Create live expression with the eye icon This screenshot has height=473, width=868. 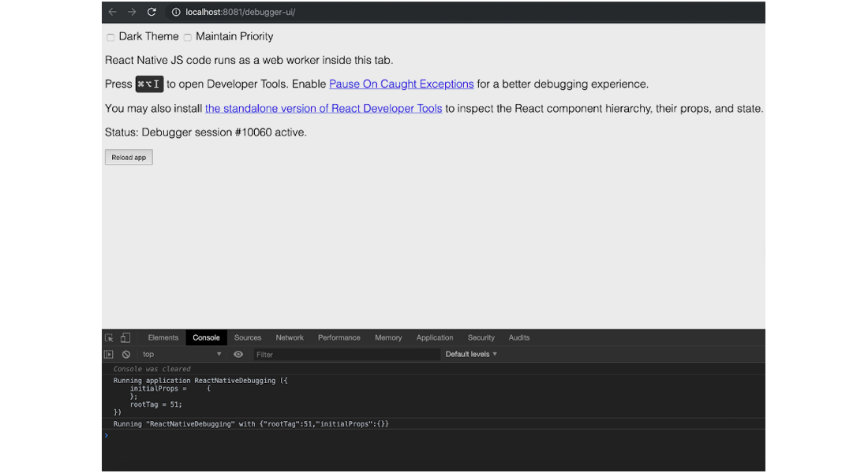238,355
